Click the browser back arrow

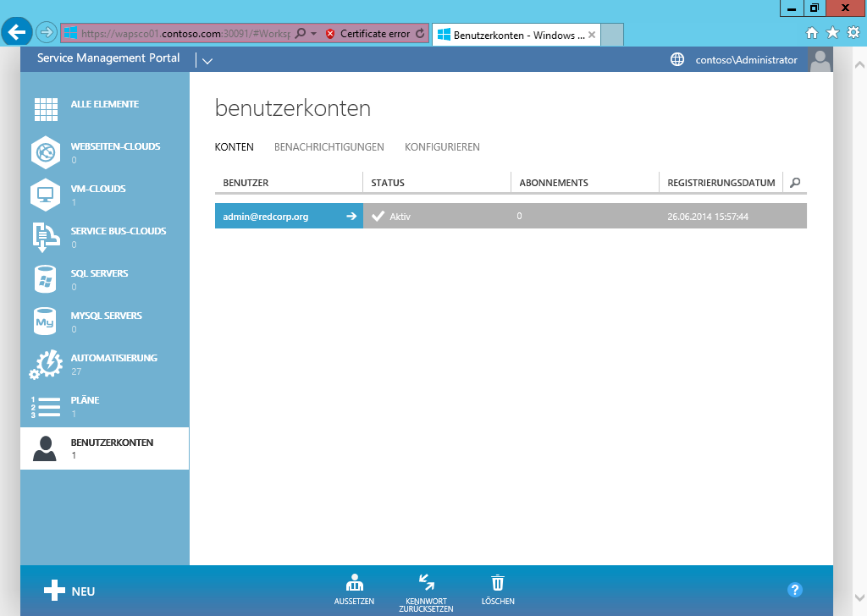coord(17,33)
